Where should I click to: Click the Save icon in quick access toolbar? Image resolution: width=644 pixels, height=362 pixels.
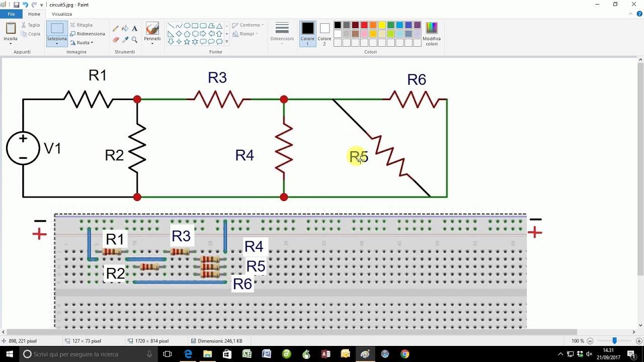click(x=17, y=5)
